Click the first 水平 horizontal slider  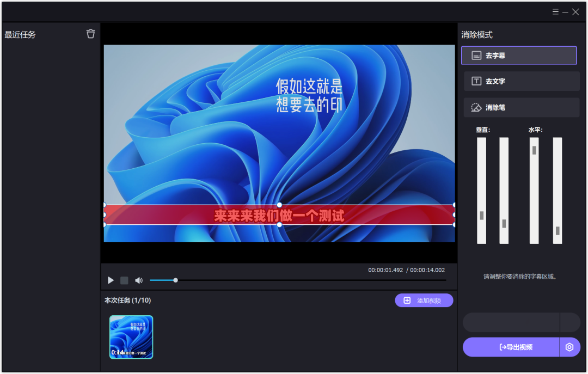tap(534, 191)
